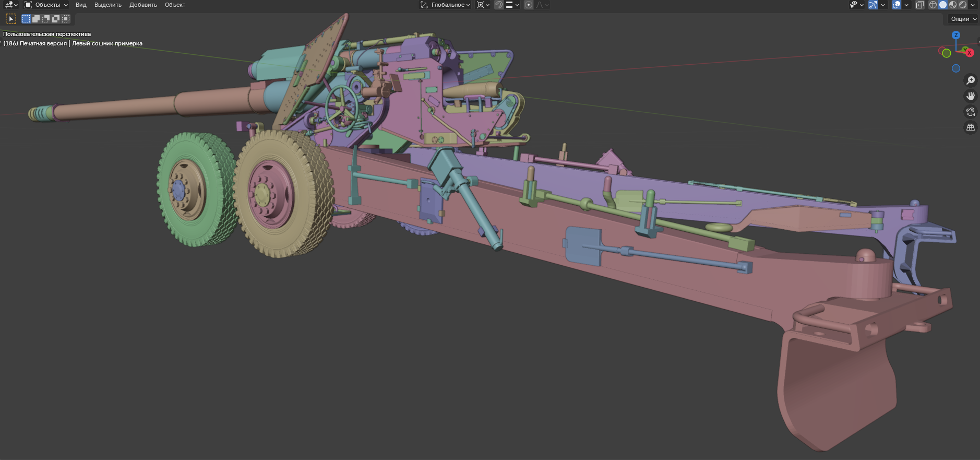Choose 'invert selection' mode icon
980x460 pixels.
pos(56,19)
